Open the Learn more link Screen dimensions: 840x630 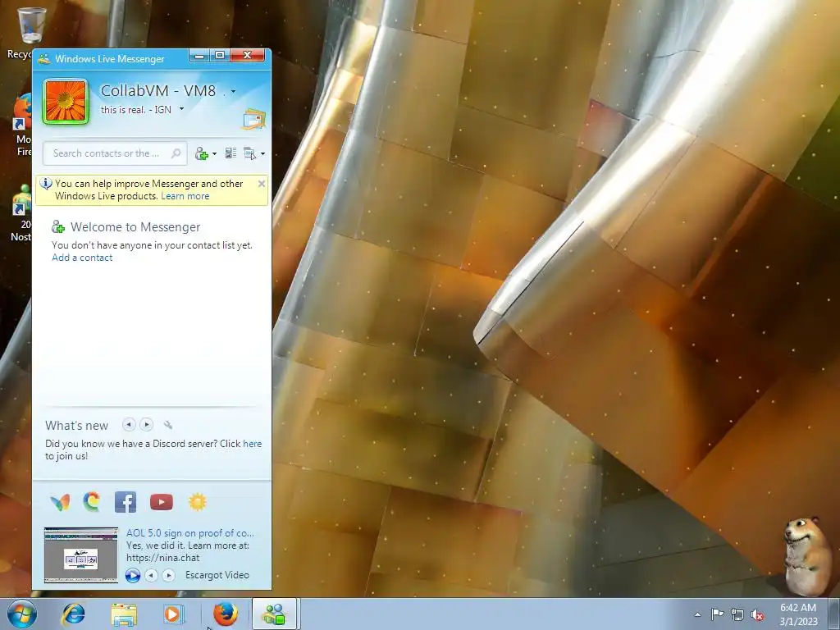point(185,196)
